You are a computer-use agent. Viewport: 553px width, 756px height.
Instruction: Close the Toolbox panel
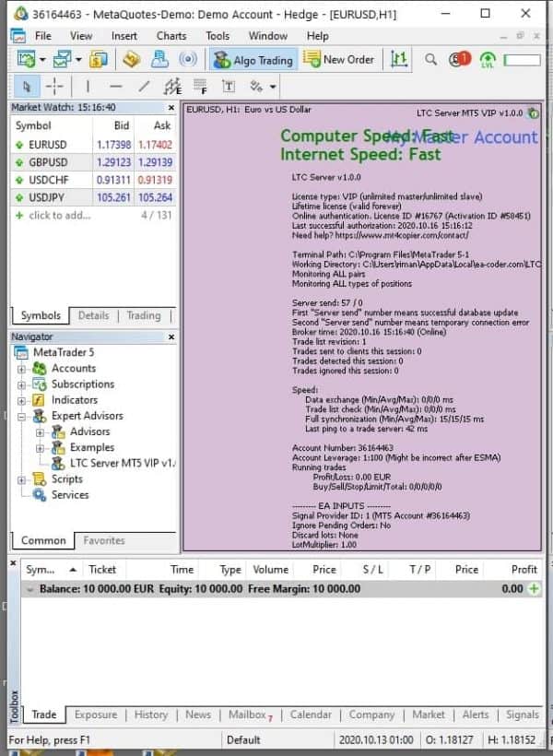13,563
